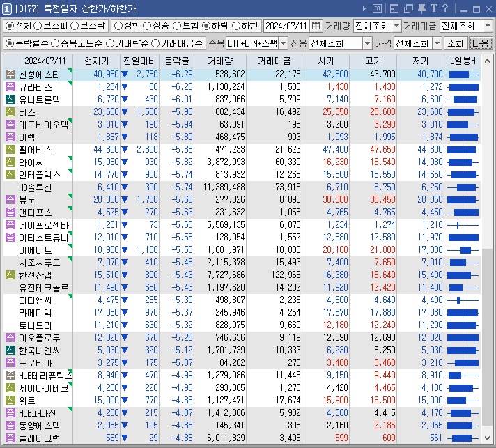Click the 등락률 column header
Screen dimensions: 496x448
(x=177, y=61)
